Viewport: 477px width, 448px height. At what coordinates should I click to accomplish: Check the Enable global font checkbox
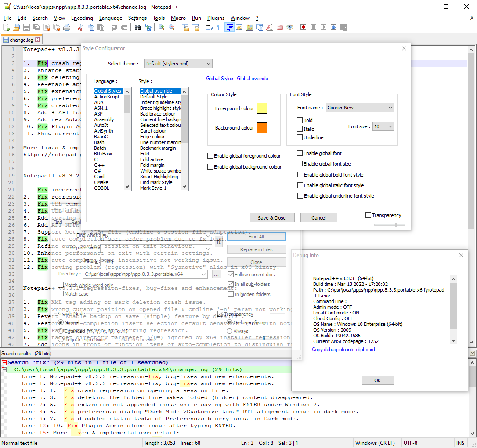(x=300, y=153)
